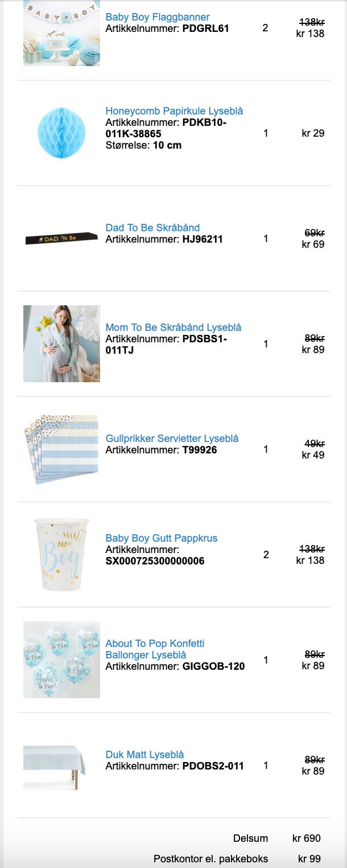
Task: Open Honeycomb Papirkule Lyseblå link
Action: coord(174,111)
